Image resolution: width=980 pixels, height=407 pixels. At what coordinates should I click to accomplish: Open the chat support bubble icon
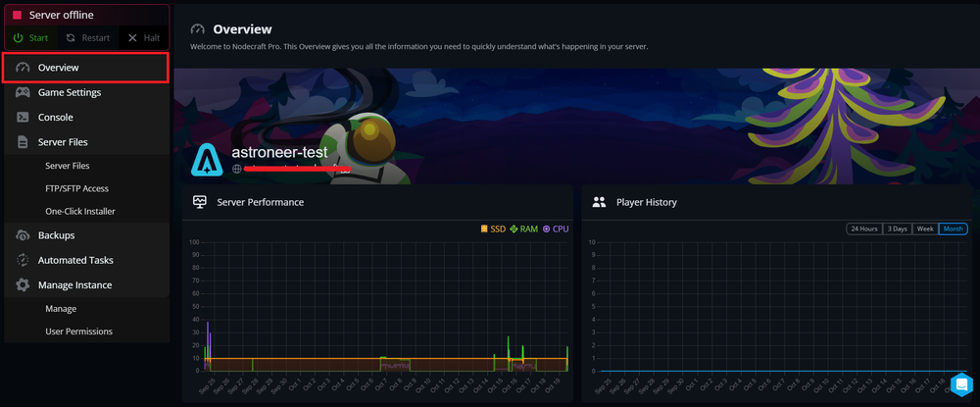pos(960,384)
